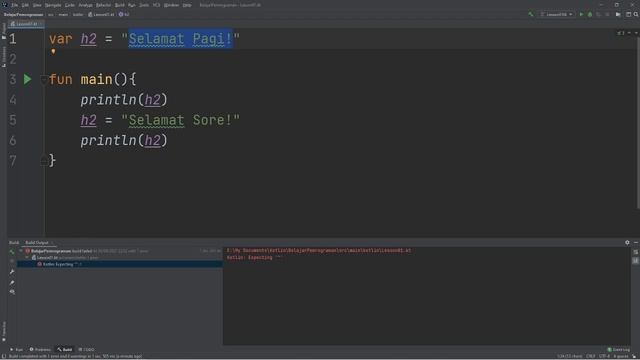Click the BelajarPemrograman breadcrumb in navigation bar
This screenshot has width=640, height=360.
click(23, 14)
